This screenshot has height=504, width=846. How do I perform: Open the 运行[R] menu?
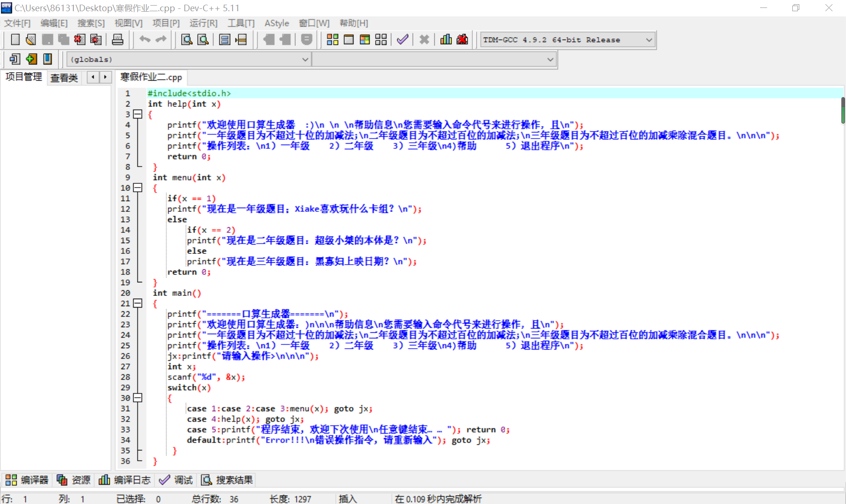pyautogui.click(x=203, y=23)
